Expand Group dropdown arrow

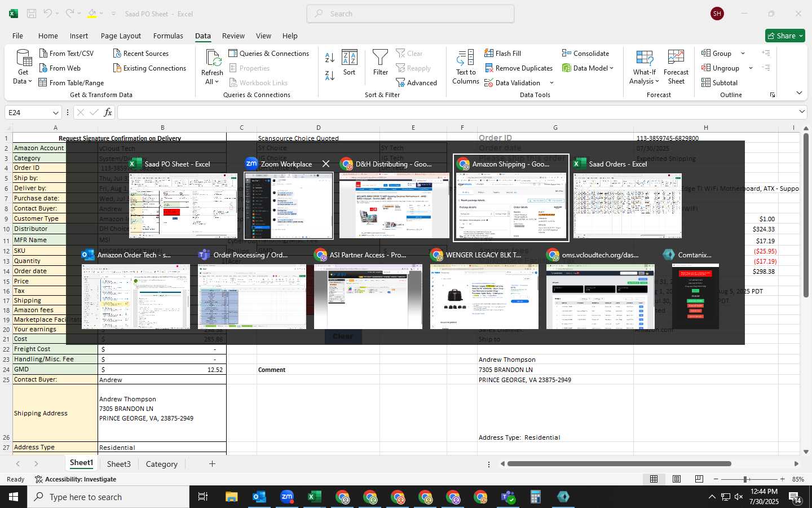[743, 54]
